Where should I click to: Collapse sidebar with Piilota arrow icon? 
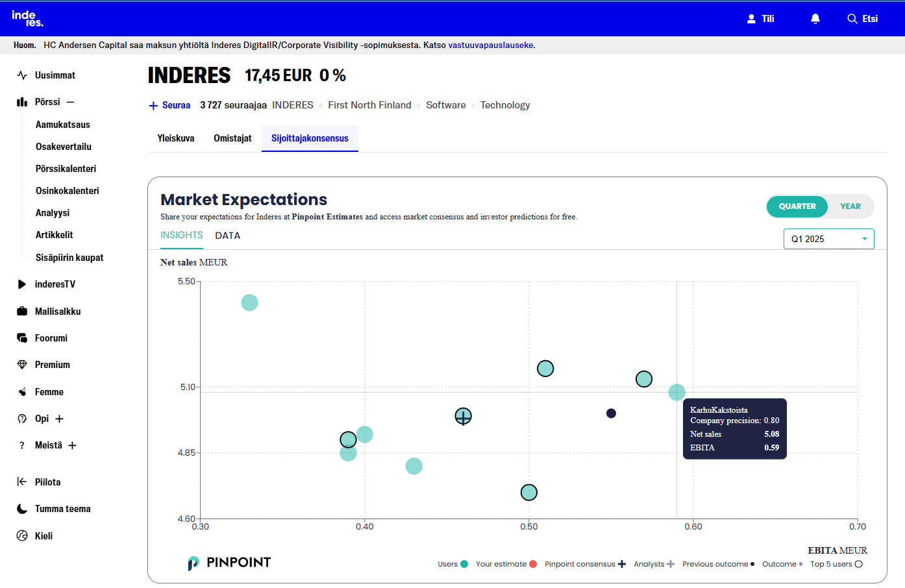(x=22, y=482)
